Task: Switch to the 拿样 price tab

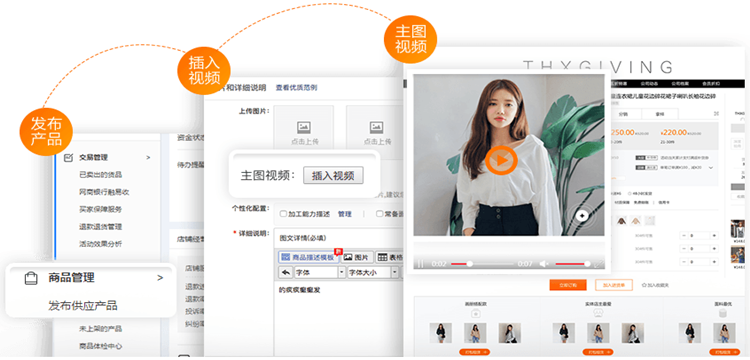Action: click(x=660, y=114)
